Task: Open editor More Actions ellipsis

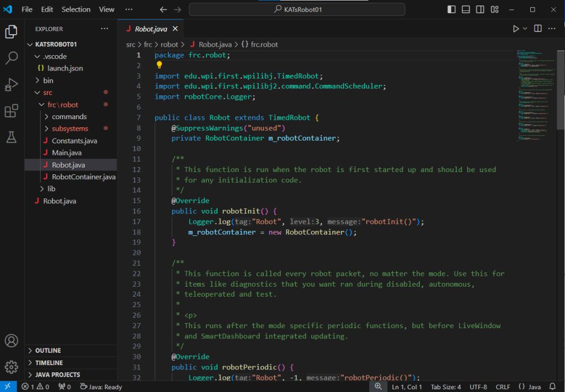Action: [x=552, y=29]
